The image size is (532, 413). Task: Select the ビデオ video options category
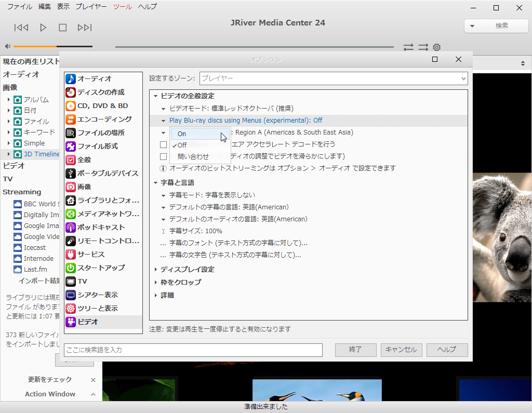click(x=103, y=322)
